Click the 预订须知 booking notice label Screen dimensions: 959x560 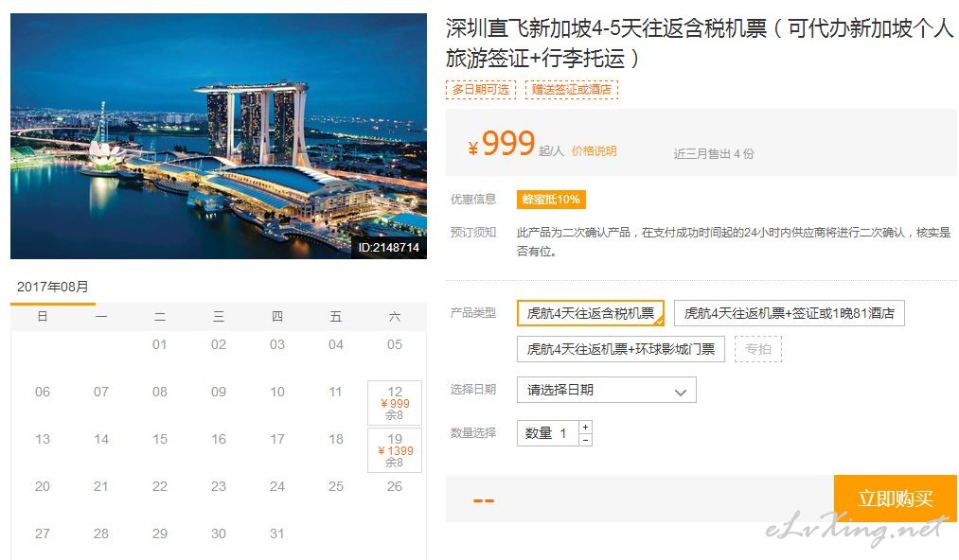pyautogui.click(x=472, y=233)
